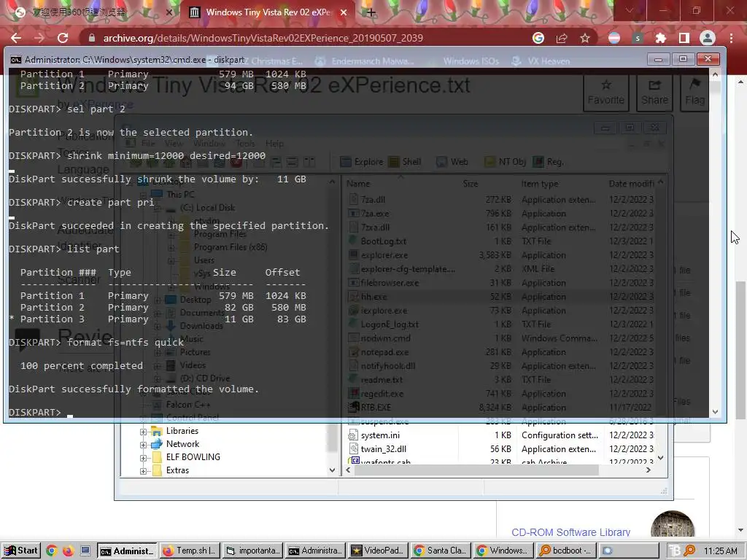The image size is (747, 560).
Task: Close the 360 browser welcome tab
Action: pyautogui.click(x=169, y=12)
